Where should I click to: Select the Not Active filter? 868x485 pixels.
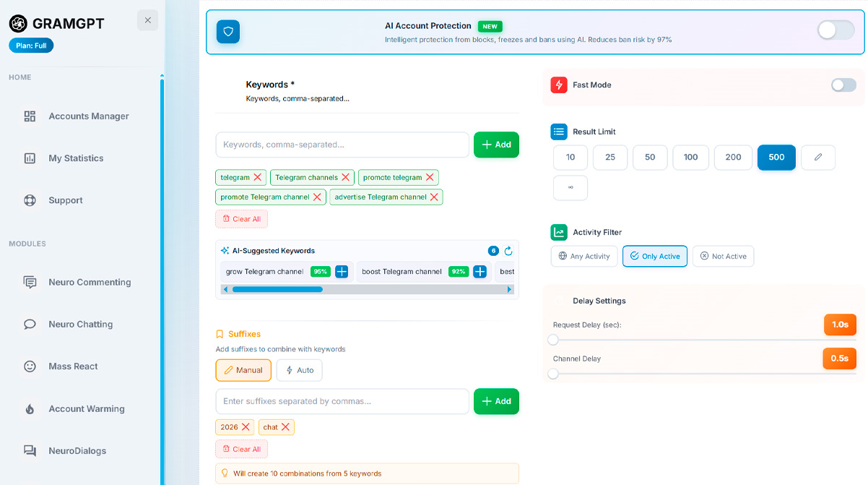[723, 256]
